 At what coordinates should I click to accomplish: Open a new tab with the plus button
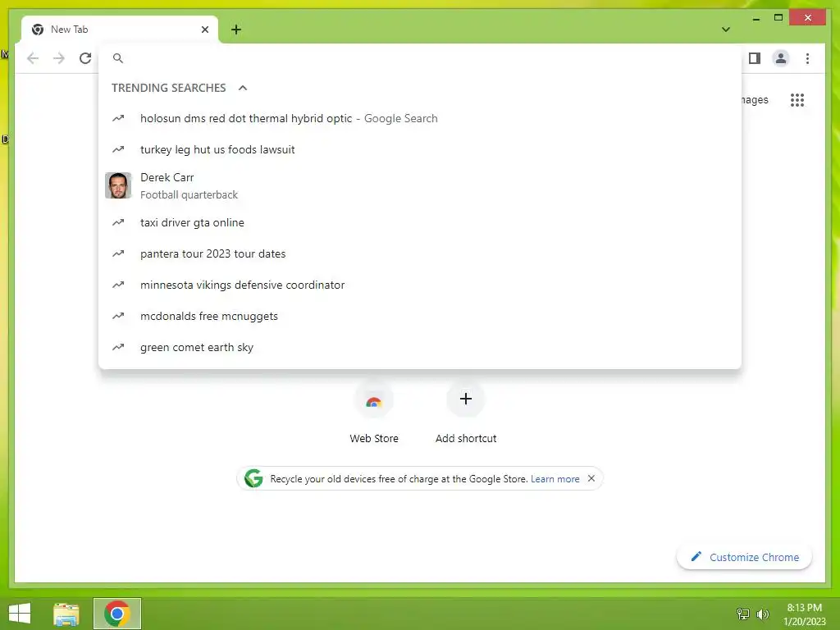click(x=236, y=30)
